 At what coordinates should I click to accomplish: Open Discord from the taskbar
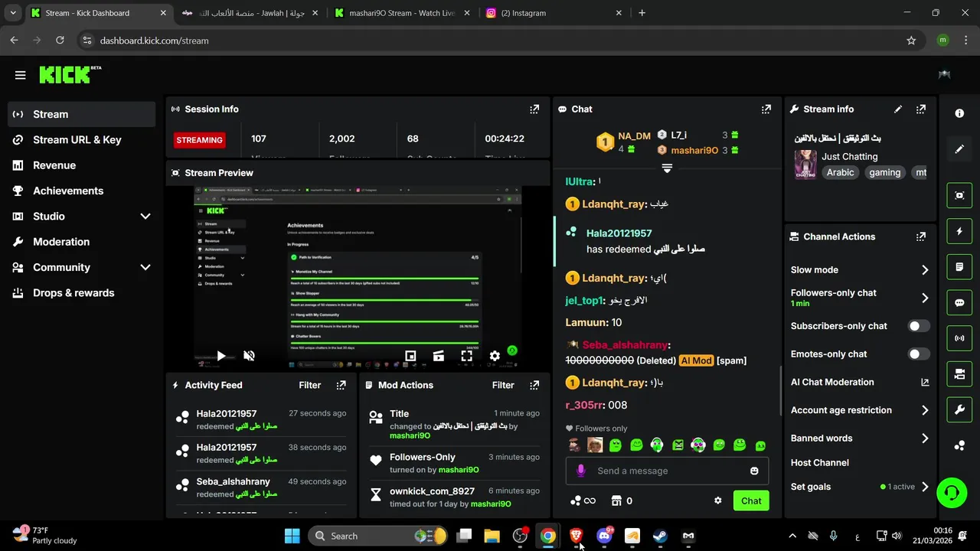coord(604,536)
